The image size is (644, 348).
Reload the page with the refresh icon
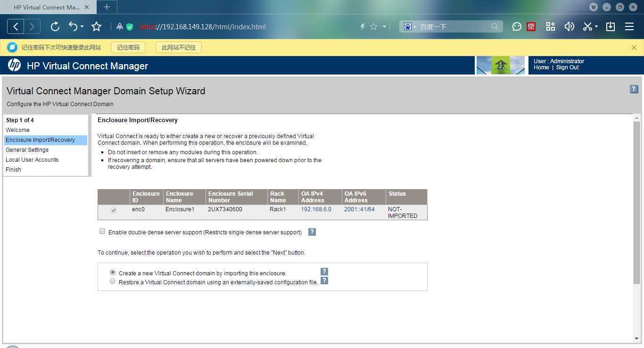tap(55, 26)
